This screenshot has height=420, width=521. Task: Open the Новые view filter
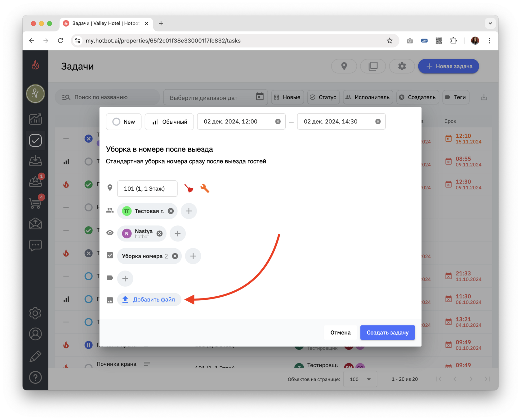click(x=287, y=97)
